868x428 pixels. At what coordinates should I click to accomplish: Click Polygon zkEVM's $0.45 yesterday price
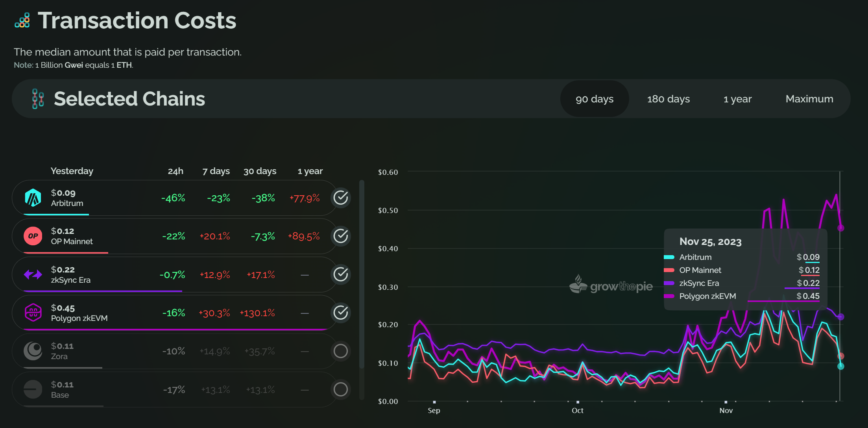tap(63, 308)
